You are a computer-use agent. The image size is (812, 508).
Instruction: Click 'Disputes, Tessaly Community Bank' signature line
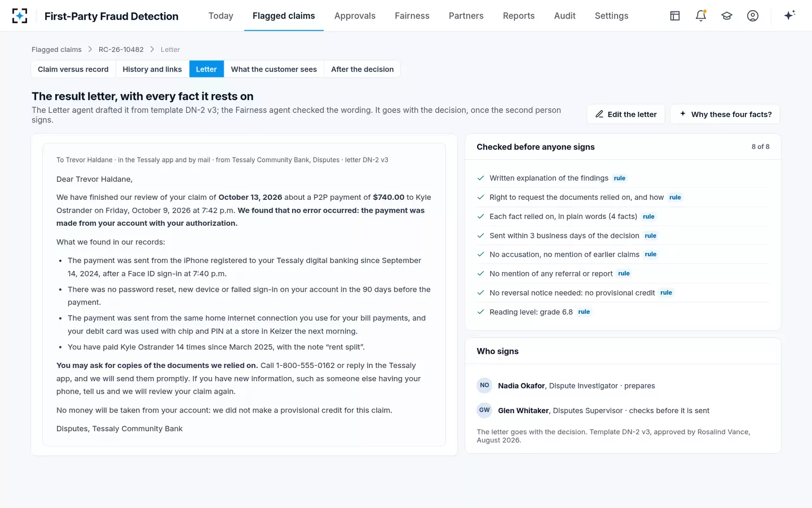click(x=120, y=428)
